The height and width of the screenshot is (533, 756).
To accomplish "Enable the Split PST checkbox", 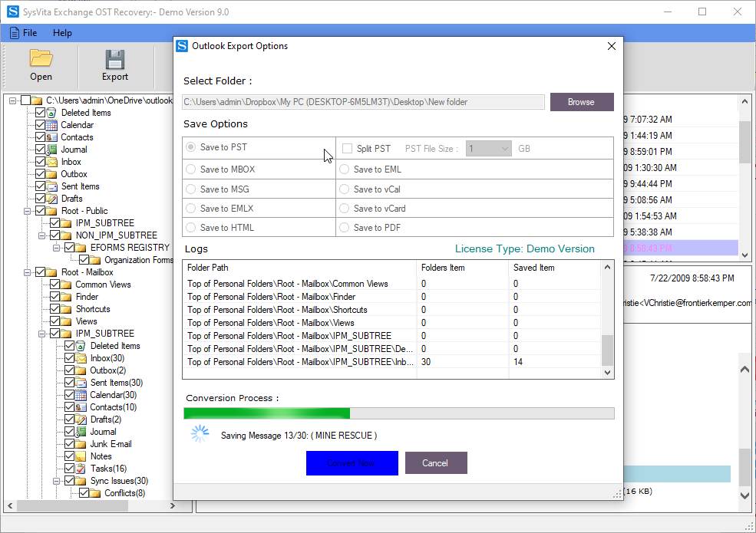I will point(347,149).
